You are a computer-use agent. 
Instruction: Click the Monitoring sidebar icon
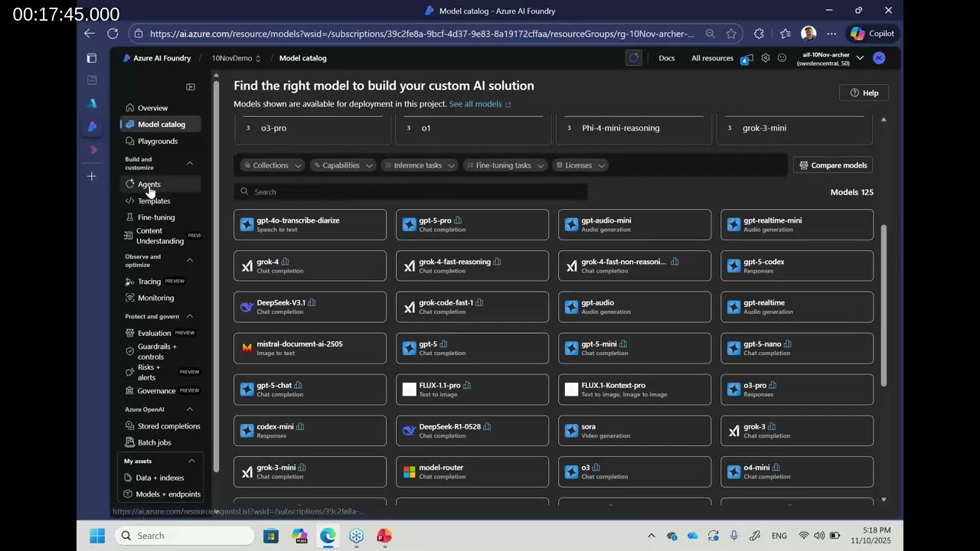(129, 298)
